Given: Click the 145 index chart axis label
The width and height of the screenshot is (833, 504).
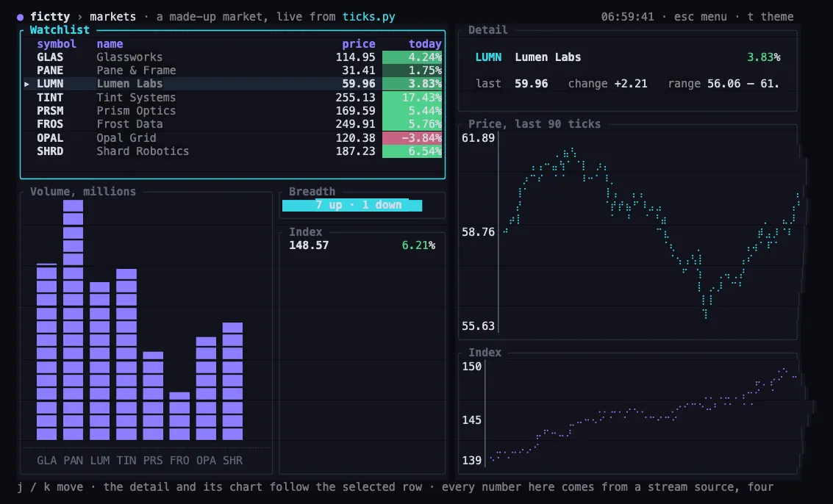Looking at the screenshot, I should coord(472,420).
